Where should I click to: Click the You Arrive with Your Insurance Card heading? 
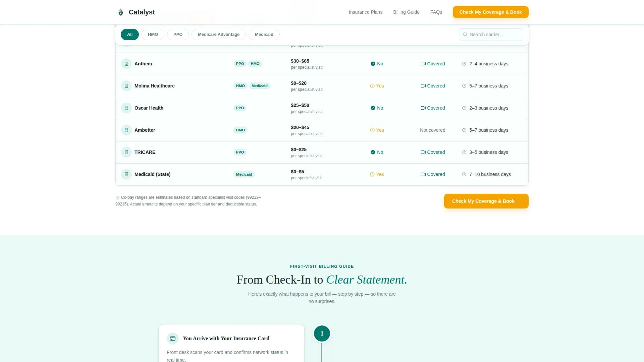pos(226,339)
